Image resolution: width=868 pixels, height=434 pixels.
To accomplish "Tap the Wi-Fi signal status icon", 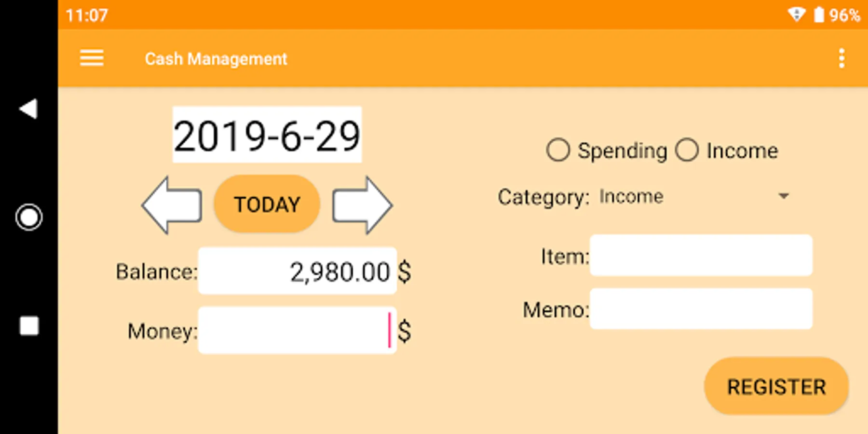I will (x=796, y=15).
